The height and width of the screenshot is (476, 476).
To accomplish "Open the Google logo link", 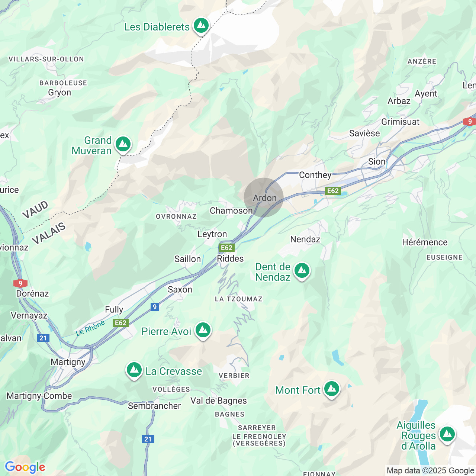I will point(25,467).
